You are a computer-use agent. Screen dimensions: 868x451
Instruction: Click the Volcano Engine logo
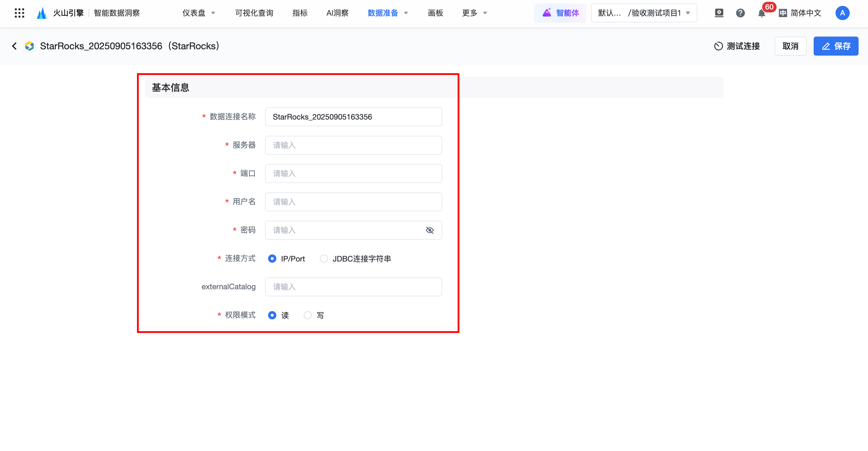click(x=42, y=13)
